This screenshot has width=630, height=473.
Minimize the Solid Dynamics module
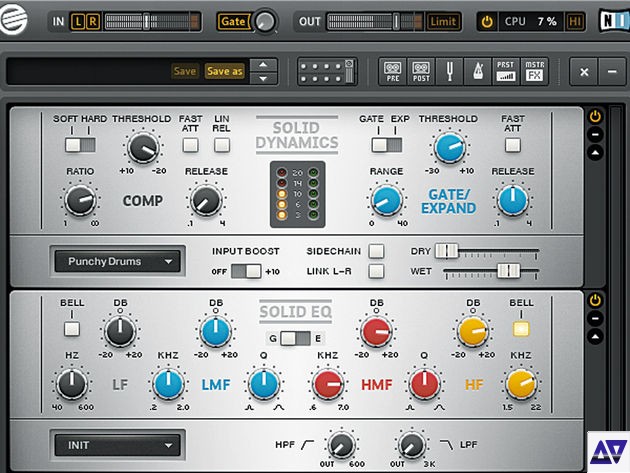[x=595, y=134]
